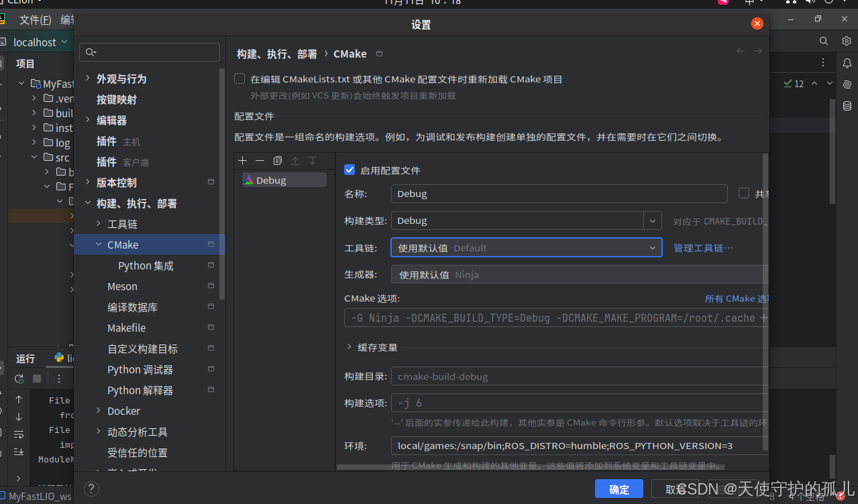This screenshot has height=504, width=858.
Task: Toggle the share profile checkbox beside name
Action: (x=744, y=193)
